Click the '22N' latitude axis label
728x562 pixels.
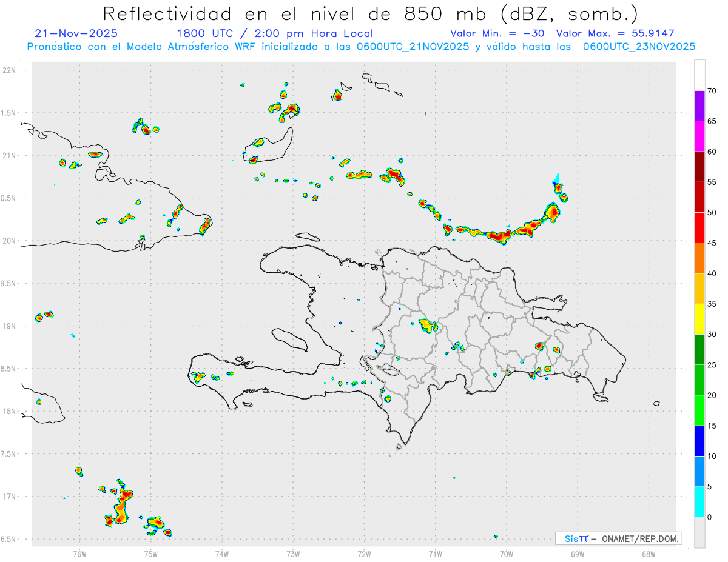coord(10,70)
